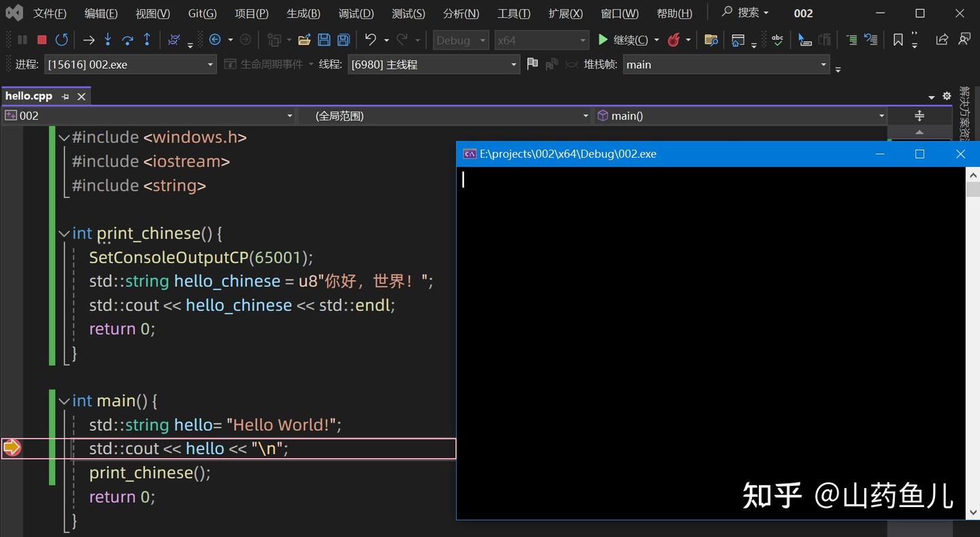Click the Step Over icon
This screenshot has width=980, height=537.
(127, 40)
